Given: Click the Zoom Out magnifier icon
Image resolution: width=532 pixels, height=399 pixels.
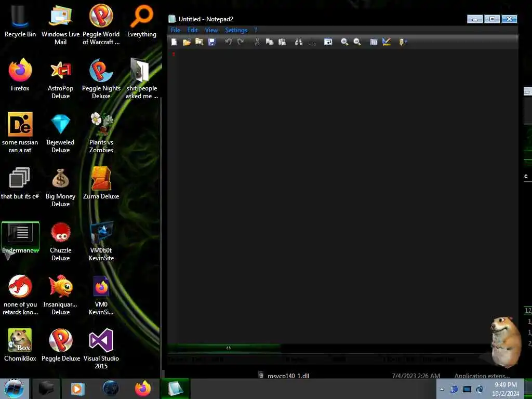Looking at the screenshot, I should point(357,42).
